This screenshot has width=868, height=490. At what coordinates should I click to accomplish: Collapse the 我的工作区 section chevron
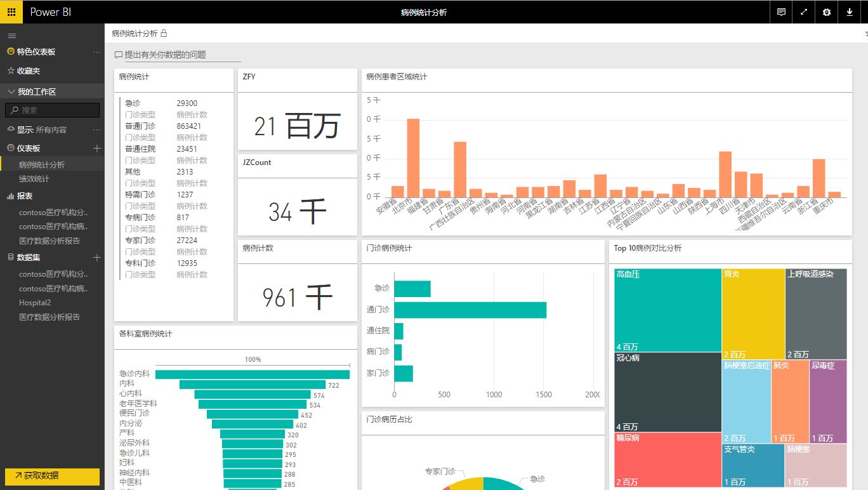coord(11,91)
